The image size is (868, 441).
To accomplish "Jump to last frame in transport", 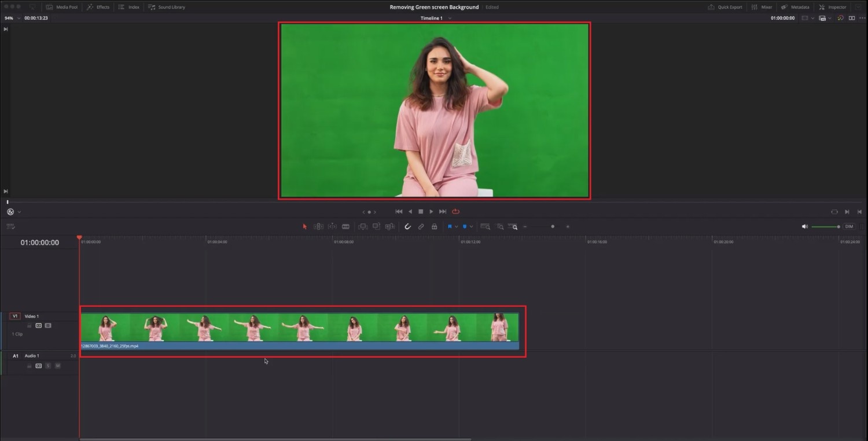I will [443, 212].
